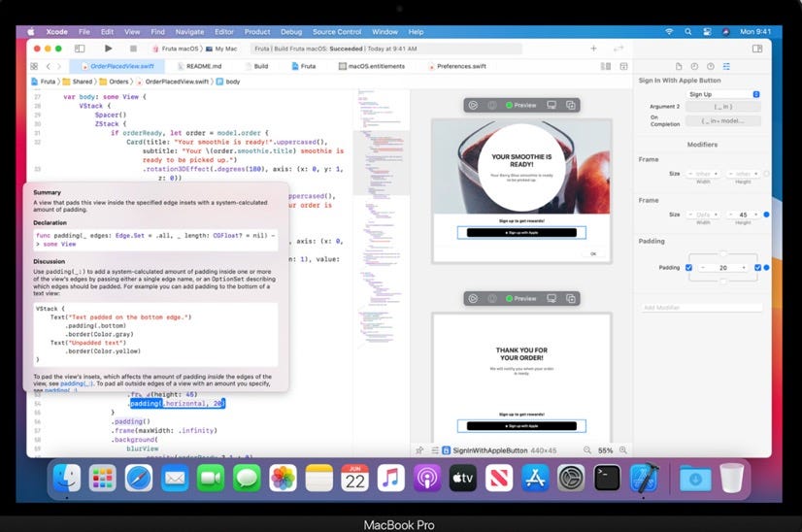The height and width of the screenshot is (532, 802).
Task: Stop the running build task
Action: point(133,49)
